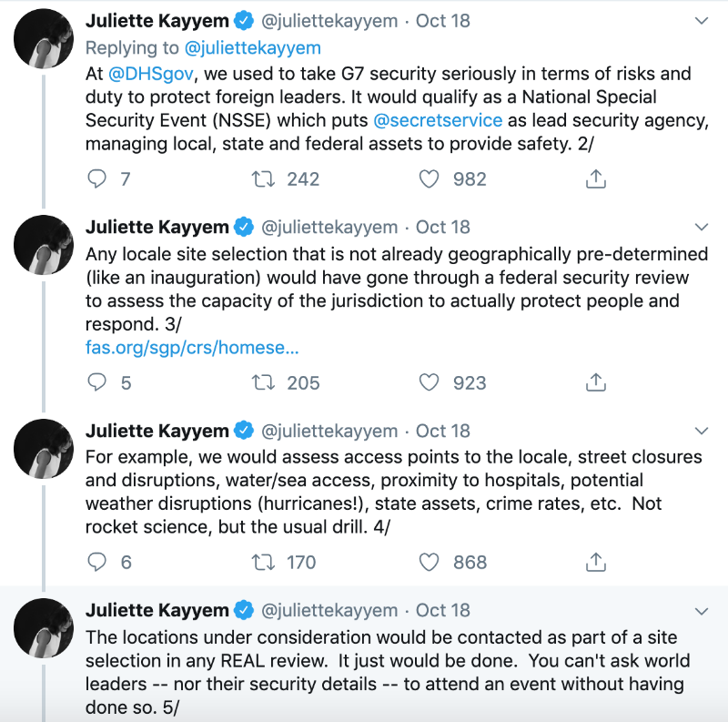Reply to the 4/ tweet with 6 replies
The width and height of the screenshot is (728, 722).
click(97, 562)
